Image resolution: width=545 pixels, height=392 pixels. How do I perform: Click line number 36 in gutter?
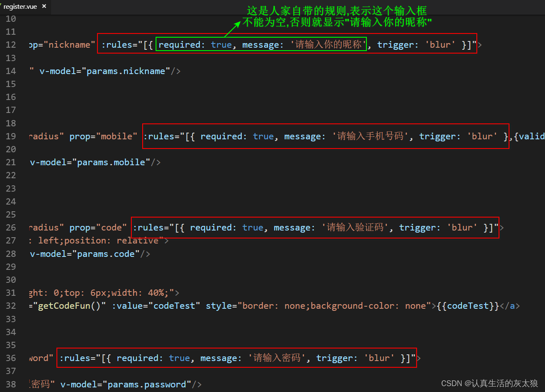pos(11,358)
